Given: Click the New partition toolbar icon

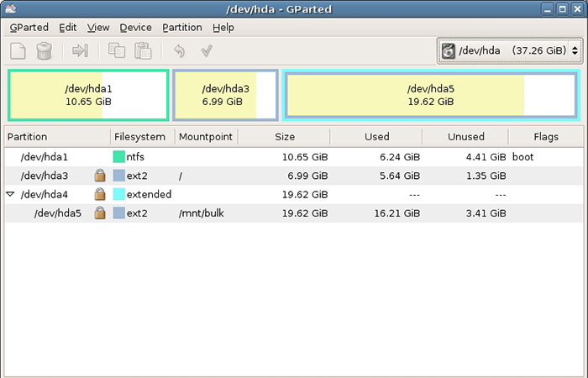Looking at the screenshot, I should [x=18, y=50].
